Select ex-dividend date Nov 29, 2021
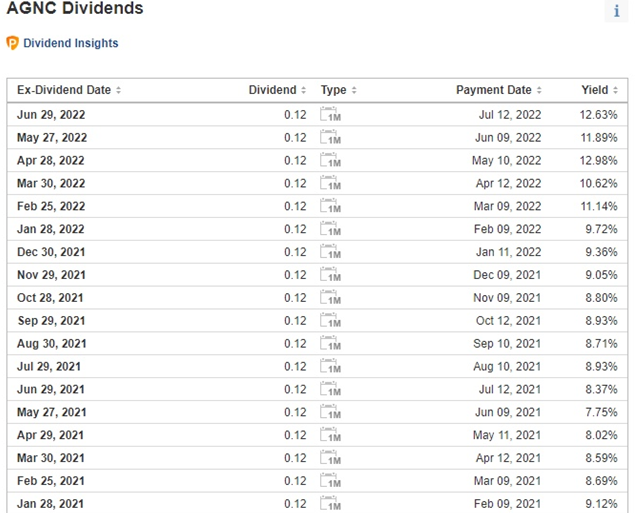Image resolution: width=635 pixels, height=513 pixels. tap(51, 275)
